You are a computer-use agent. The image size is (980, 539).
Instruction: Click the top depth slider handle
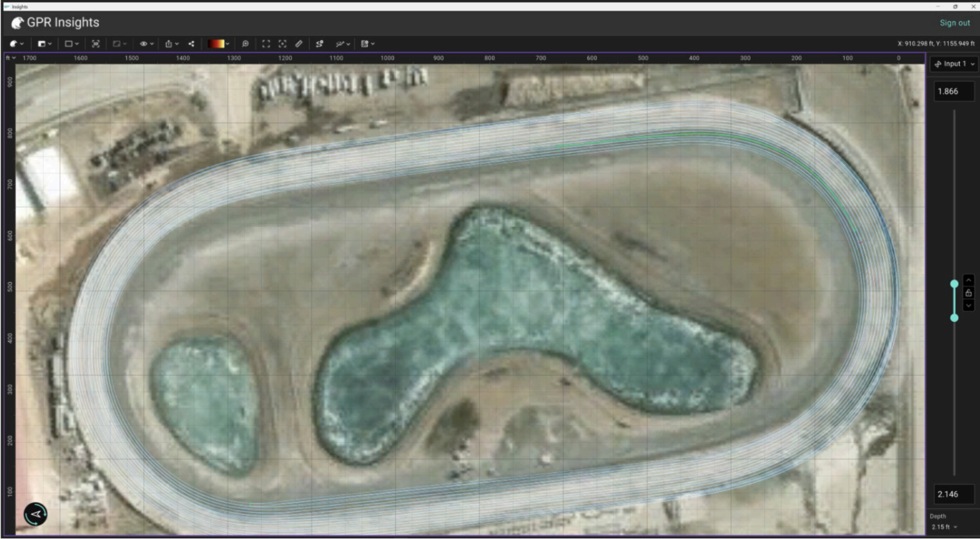pos(954,284)
